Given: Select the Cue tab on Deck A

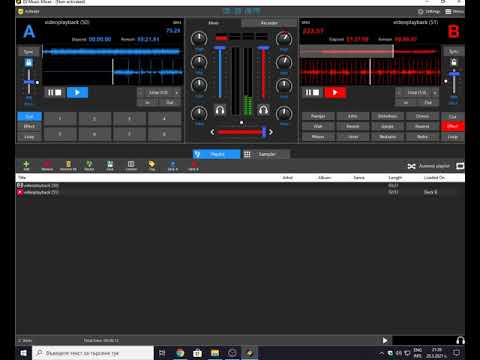Looking at the screenshot, I should [29, 116].
